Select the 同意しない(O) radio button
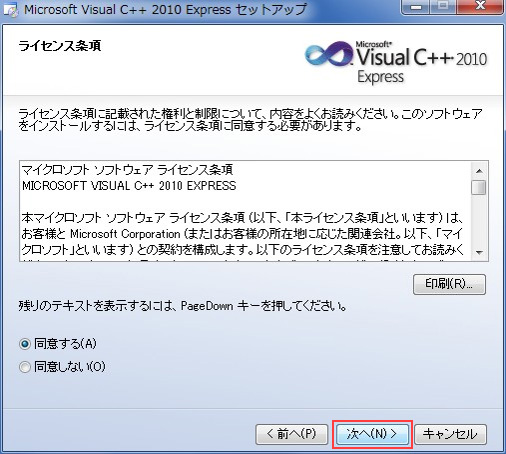506x454 pixels. [25, 367]
